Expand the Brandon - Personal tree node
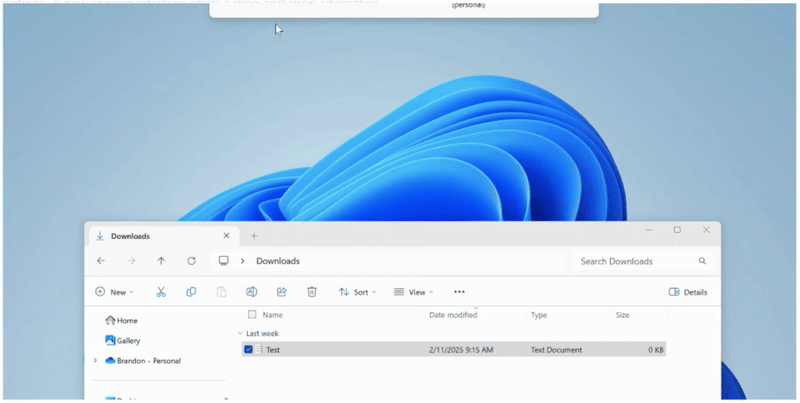 (x=95, y=361)
